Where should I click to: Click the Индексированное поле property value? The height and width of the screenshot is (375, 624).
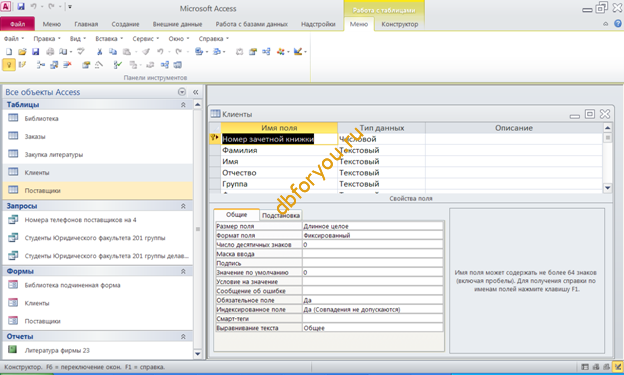(372, 309)
